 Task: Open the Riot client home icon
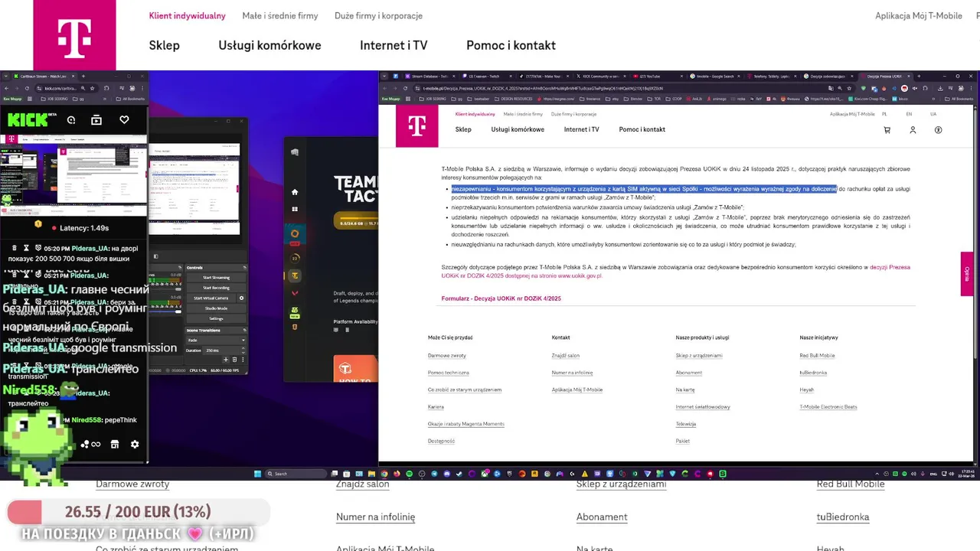click(x=295, y=192)
